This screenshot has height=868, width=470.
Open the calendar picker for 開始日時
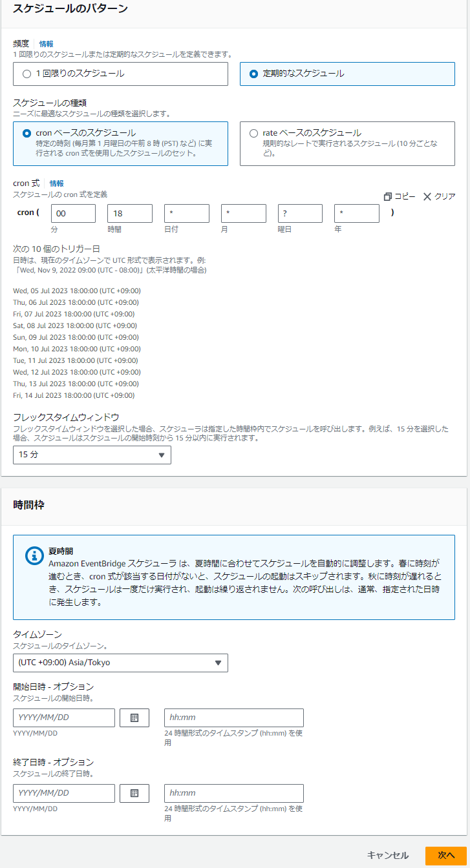134,718
